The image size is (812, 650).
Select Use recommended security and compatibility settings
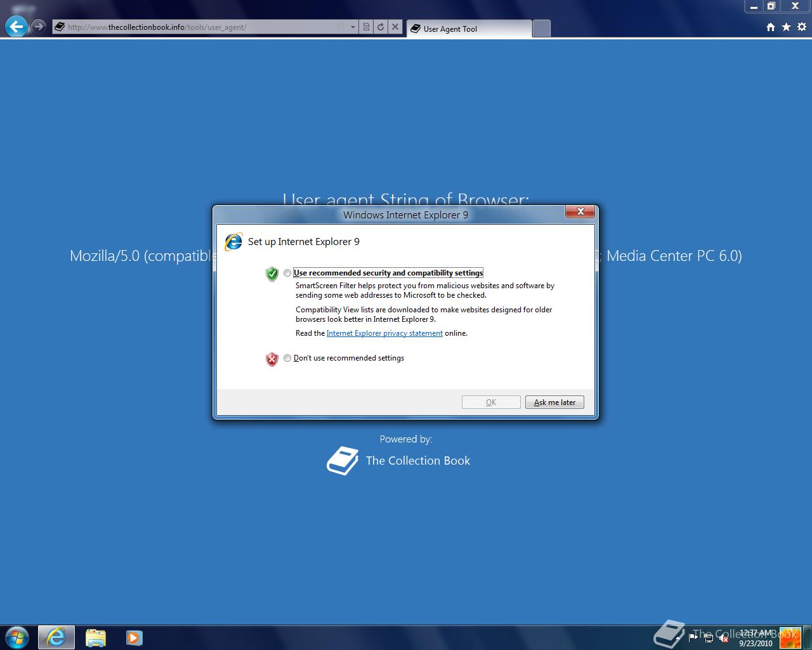[x=287, y=273]
